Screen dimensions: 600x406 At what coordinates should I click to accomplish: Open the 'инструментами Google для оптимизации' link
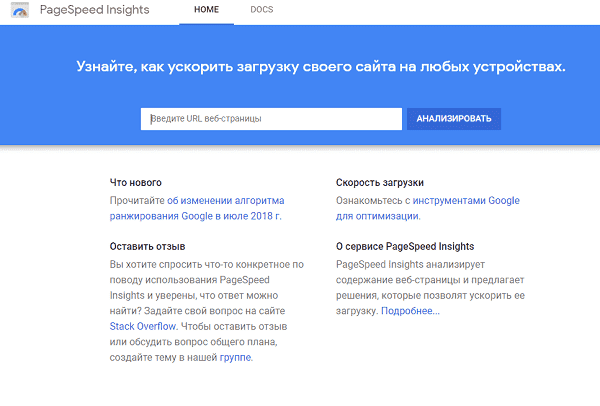pos(427,209)
